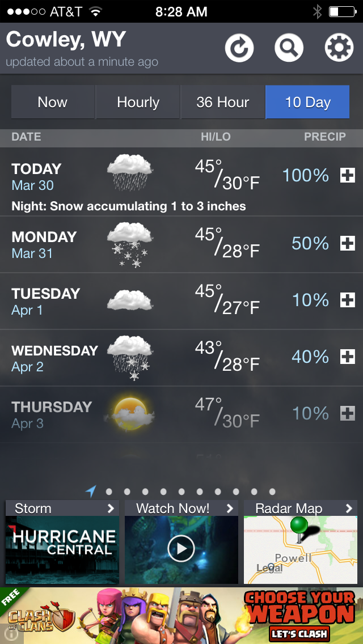363x644 pixels.
Task: Expand Monday Mar 31 forecast details
Action: 347,244
